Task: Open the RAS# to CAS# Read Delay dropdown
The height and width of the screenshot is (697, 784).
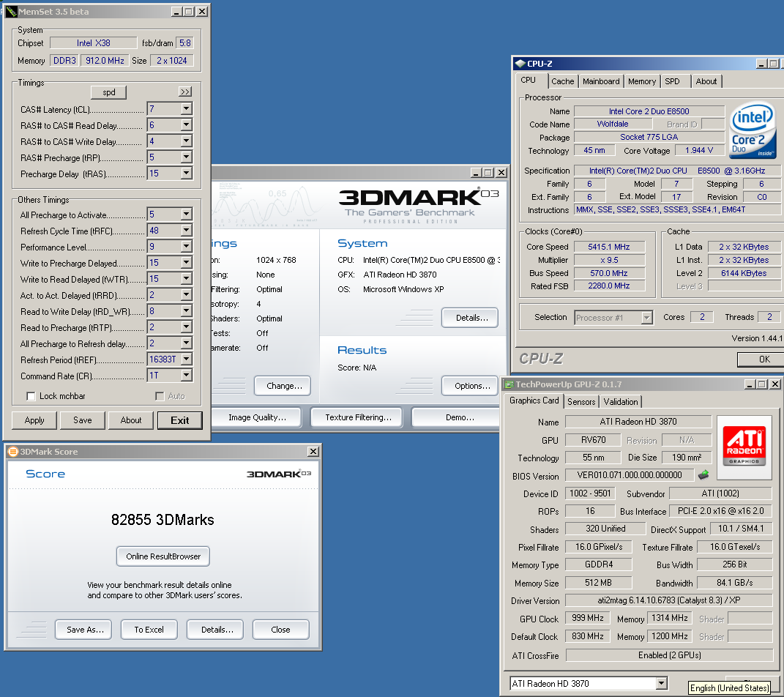Action: pos(186,125)
